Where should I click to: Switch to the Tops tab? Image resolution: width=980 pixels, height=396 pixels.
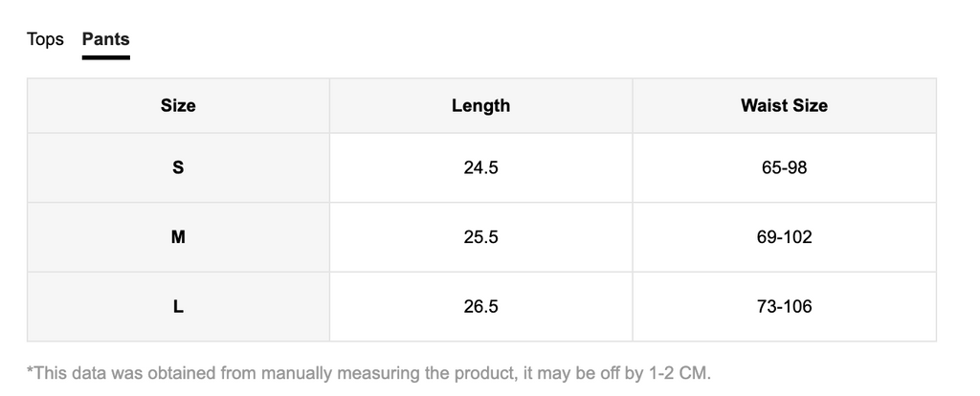pos(45,39)
